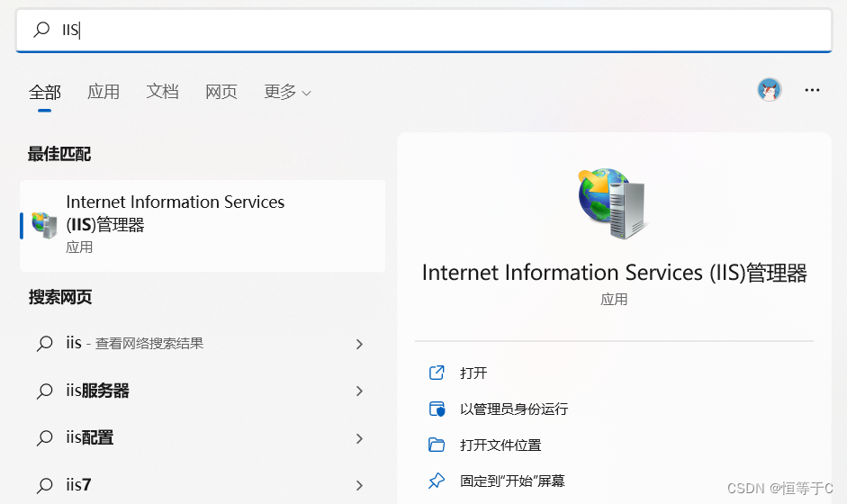Click the small IIS manager icon in results
The width and height of the screenshot is (847, 504).
click(x=44, y=225)
